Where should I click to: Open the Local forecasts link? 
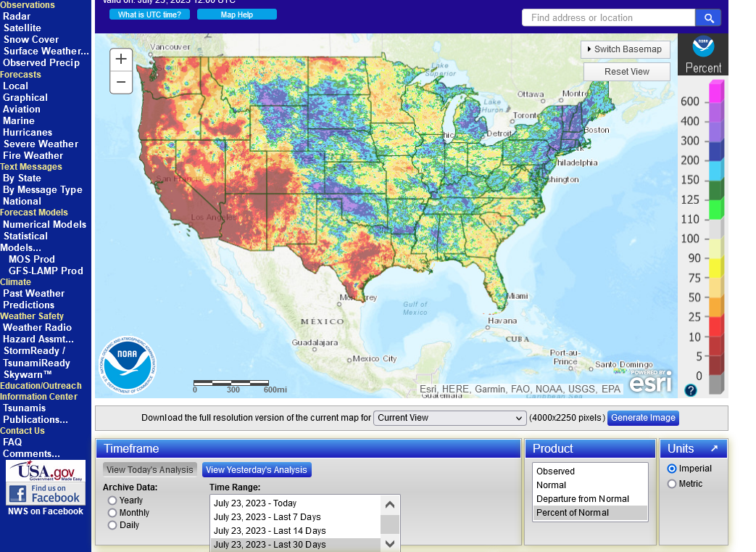15,86
